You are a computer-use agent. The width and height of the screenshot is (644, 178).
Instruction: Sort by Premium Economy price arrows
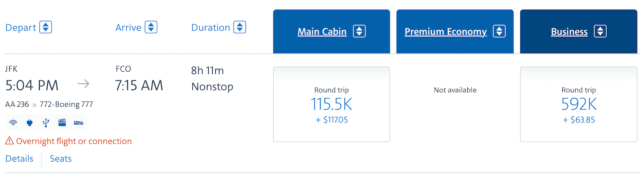tap(499, 31)
